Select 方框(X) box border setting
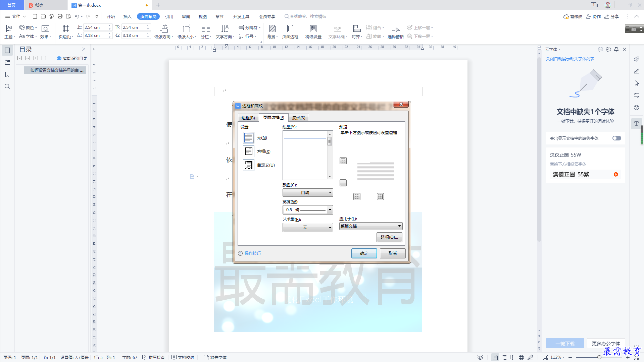 (249, 152)
